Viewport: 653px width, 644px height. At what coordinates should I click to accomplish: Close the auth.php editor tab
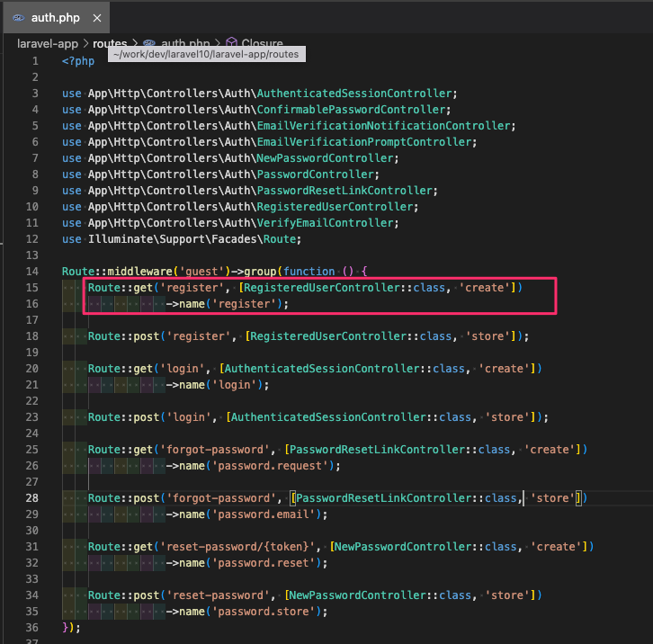coord(96,17)
